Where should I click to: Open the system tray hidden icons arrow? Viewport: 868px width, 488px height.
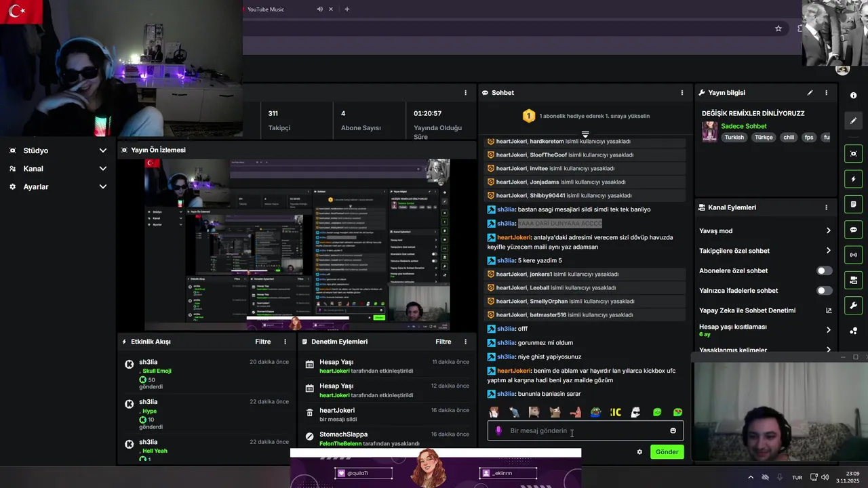point(750,477)
